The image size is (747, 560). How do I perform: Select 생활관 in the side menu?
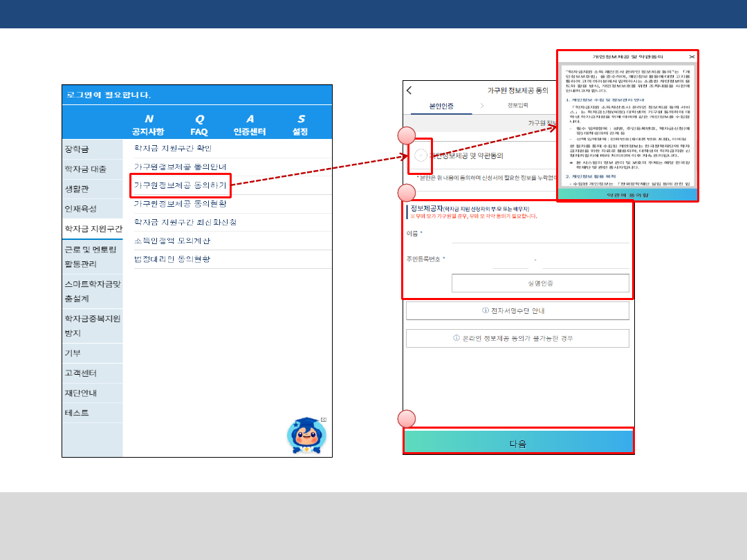(93, 189)
